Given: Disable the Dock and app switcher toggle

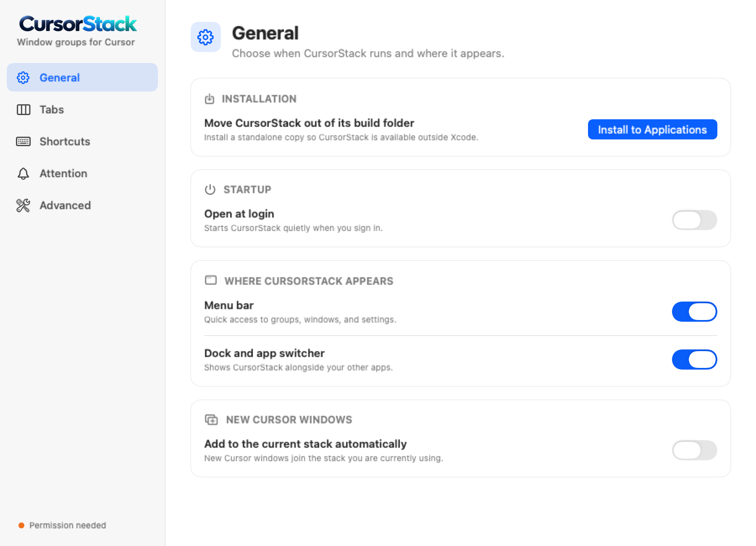Looking at the screenshot, I should (x=695, y=360).
